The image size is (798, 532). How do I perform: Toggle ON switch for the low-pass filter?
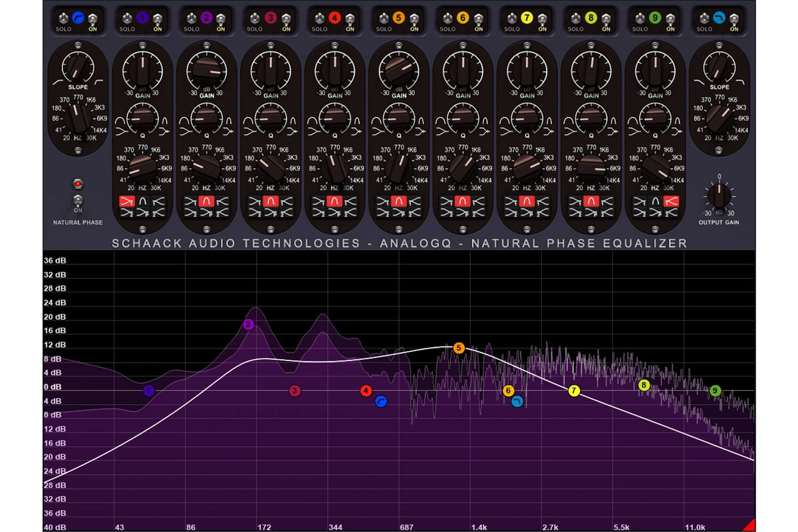pos(735,18)
